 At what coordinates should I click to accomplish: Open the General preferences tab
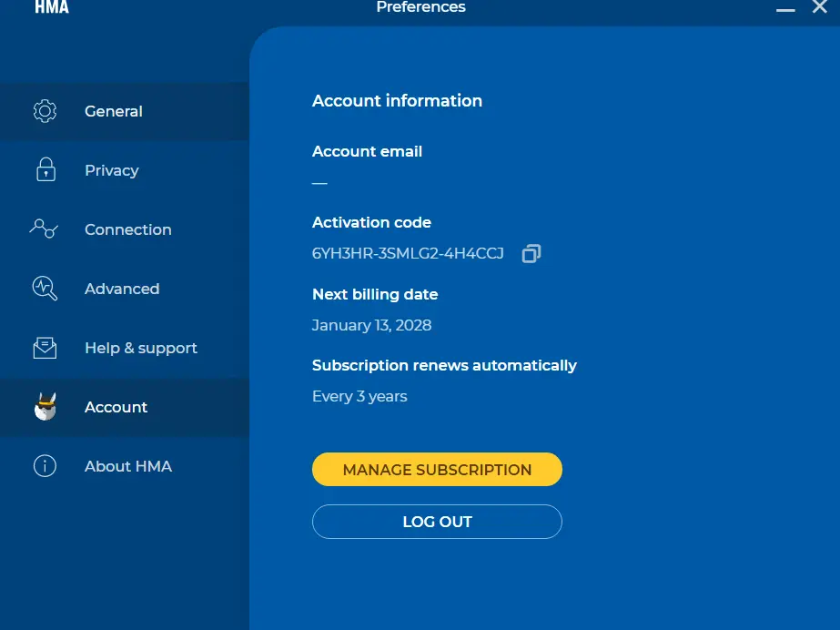tap(125, 111)
